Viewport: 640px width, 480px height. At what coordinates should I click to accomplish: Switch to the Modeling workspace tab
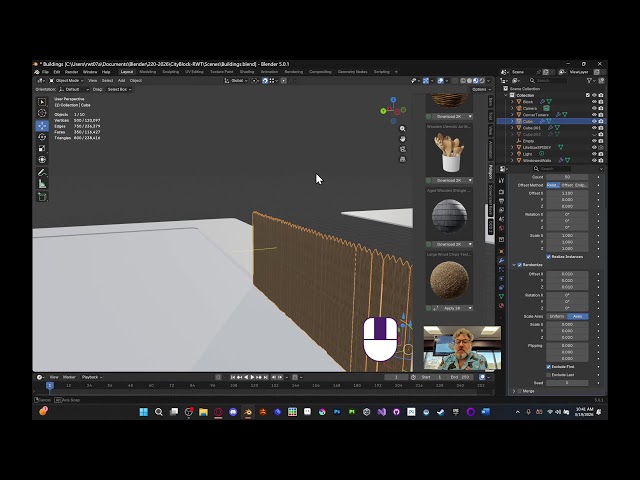tap(148, 72)
